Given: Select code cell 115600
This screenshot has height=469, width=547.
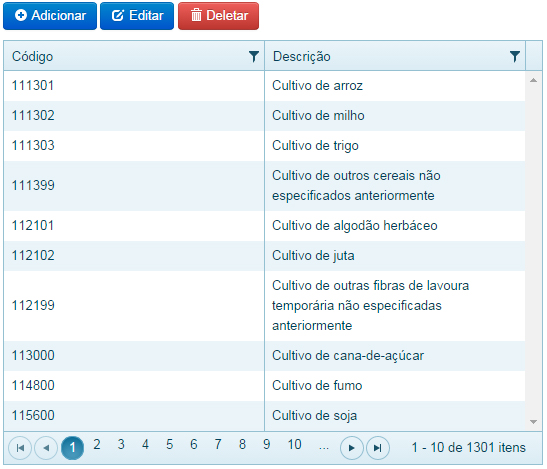Looking at the screenshot, I should pyautogui.click(x=134, y=416).
